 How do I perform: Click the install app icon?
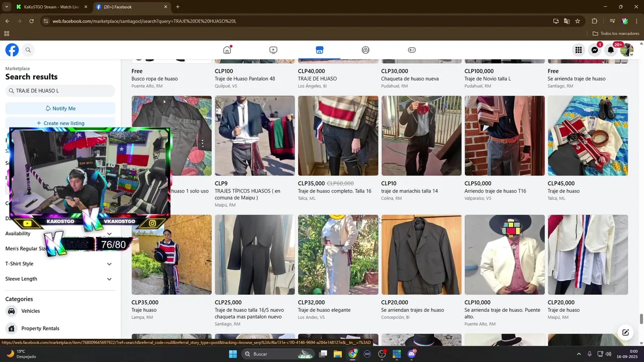click(556, 21)
